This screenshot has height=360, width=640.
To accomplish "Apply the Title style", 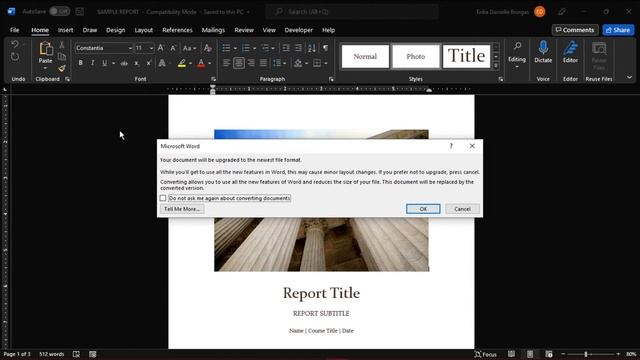I will [x=467, y=56].
